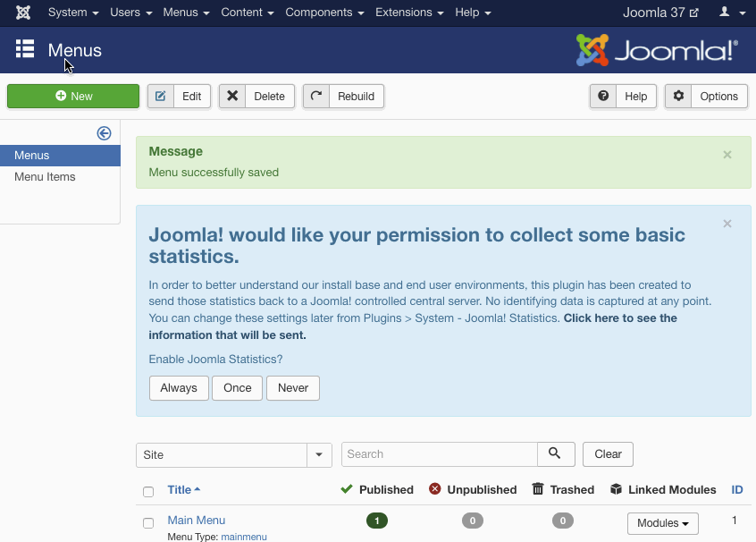This screenshot has height=542, width=756.
Task: Click the Always statistics button
Action: pos(179,388)
